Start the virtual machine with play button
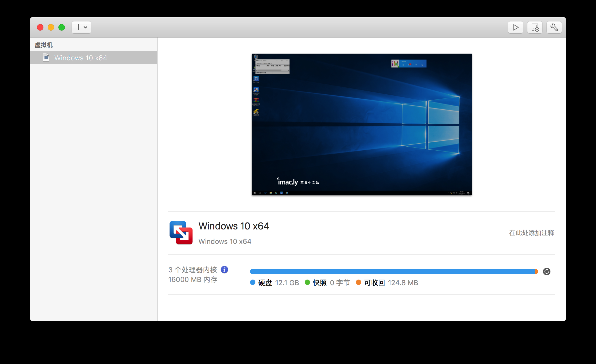 (x=515, y=27)
